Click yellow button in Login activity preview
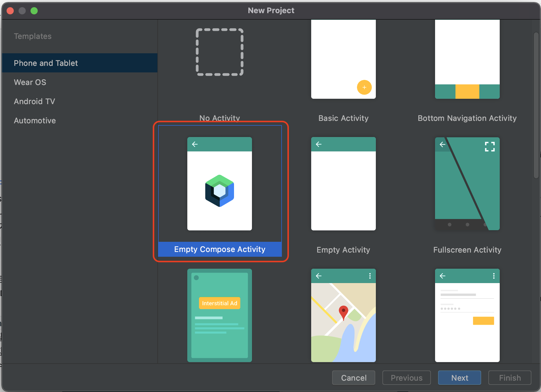Viewport: 541px width, 392px height. click(484, 321)
